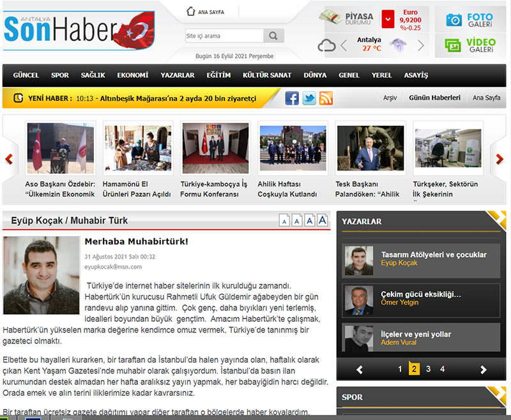Click the Merhaba Muhabirtürk! article title

point(136,241)
